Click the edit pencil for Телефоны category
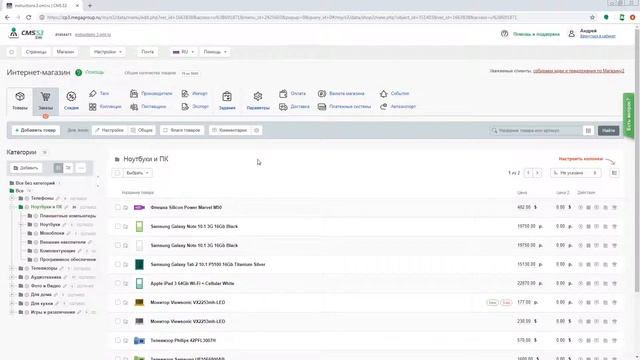The image size is (640, 360). (58, 198)
